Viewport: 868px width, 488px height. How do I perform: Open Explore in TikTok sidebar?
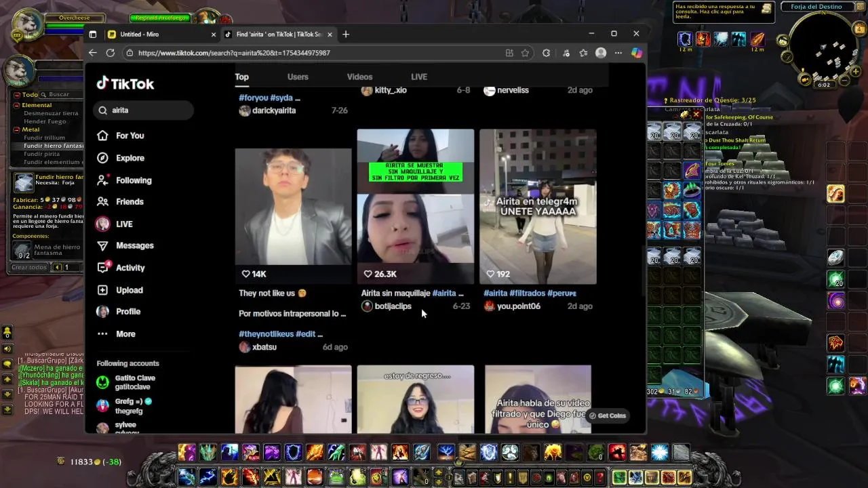[121, 158]
